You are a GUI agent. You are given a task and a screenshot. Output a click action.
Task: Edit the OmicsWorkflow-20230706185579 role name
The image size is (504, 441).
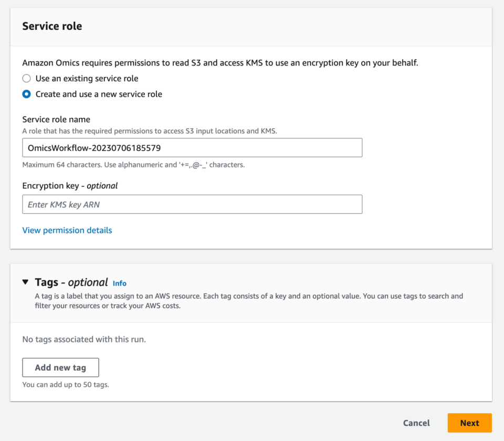click(x=192, y=148)
